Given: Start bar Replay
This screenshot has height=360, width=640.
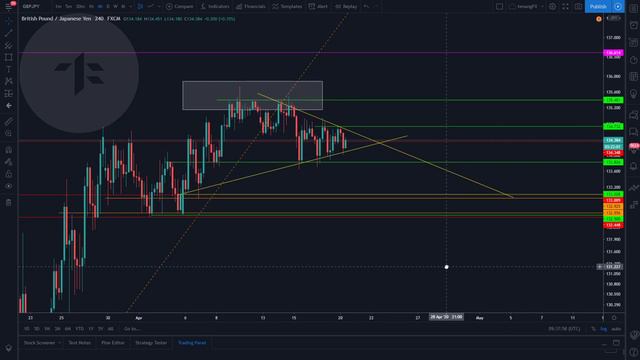Looking at the screenshot, I should pos(346,7).
